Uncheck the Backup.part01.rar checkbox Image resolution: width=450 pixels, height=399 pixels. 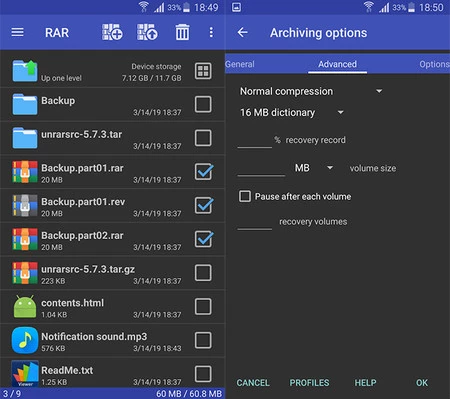tap(204, 171)
